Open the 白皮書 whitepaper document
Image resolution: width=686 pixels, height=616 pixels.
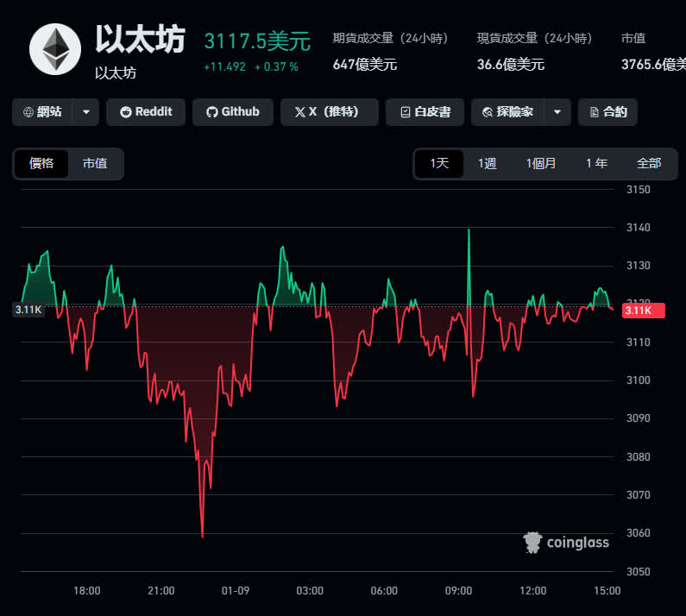425,112
